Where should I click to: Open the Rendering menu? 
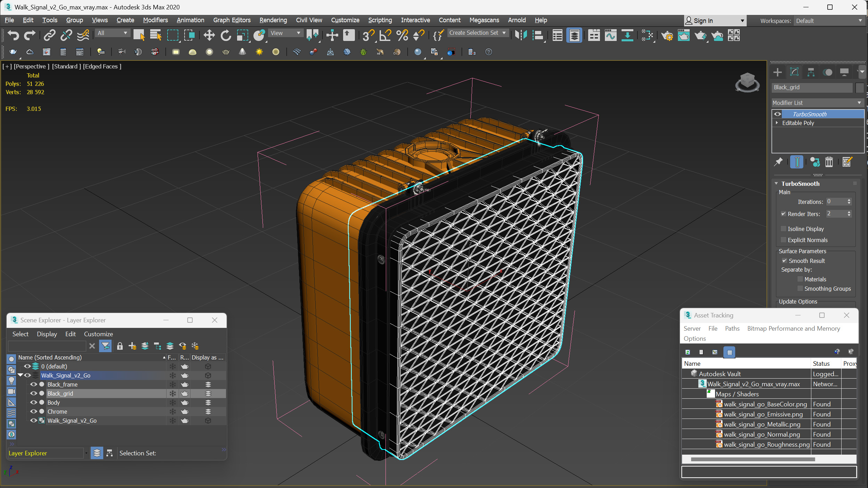[x=273, y=20]
